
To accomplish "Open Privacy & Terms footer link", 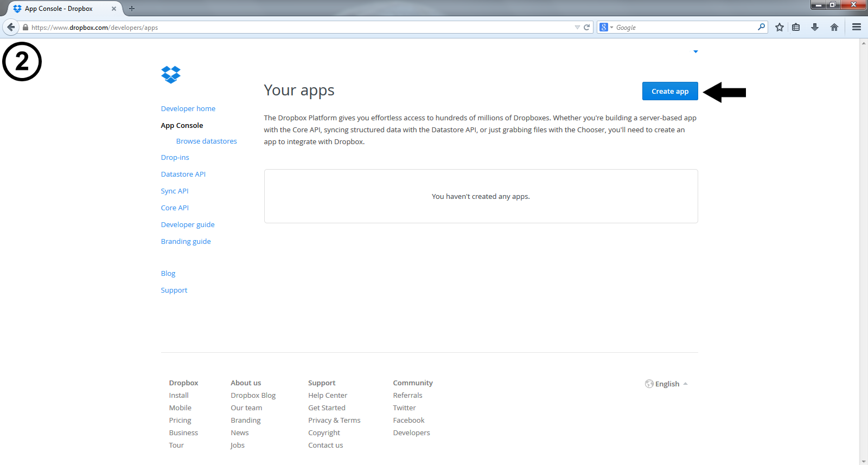I will [334, 420].
